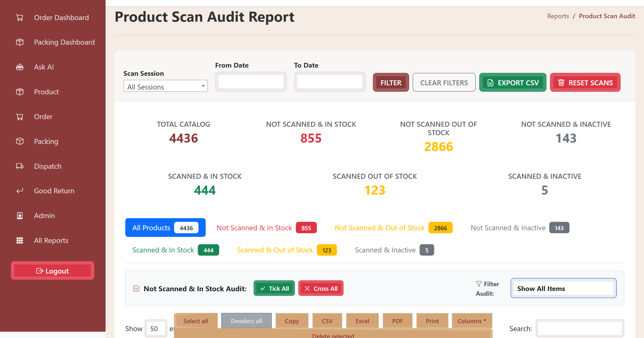
Task: Expand the Columns visibility dropdown
Action: (472, 321)
